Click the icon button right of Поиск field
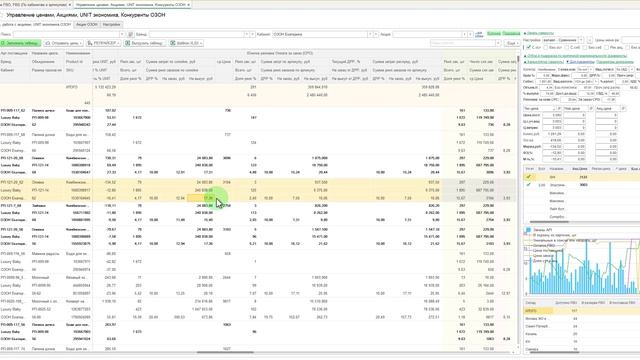 pos(131,34)
